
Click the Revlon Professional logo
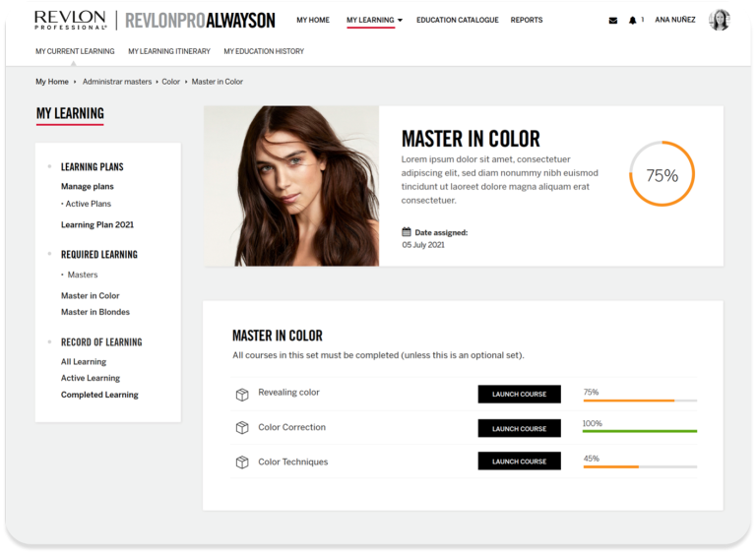(x=71, y=21)
